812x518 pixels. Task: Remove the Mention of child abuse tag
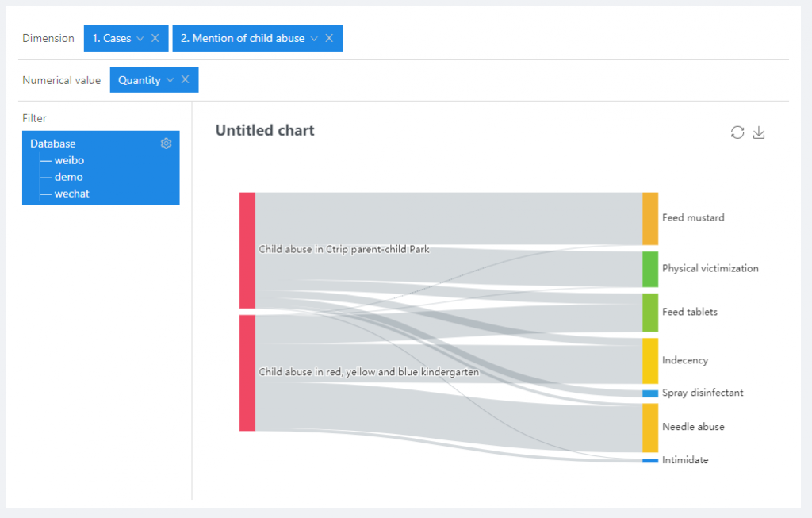[329, 38]
